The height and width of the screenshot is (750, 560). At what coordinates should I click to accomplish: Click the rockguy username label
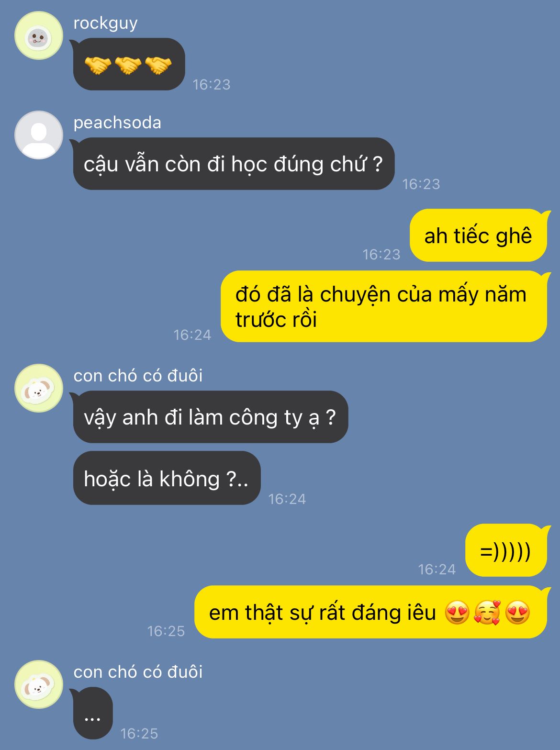click(105, 23)
